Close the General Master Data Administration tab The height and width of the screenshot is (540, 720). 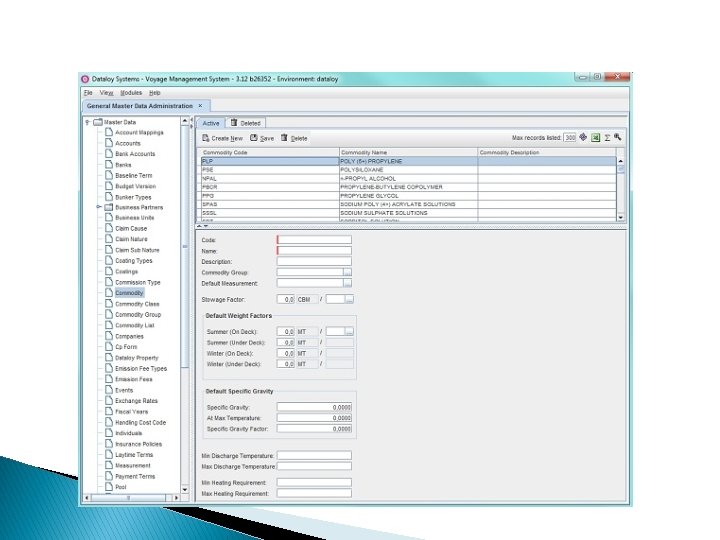point(200,106)
